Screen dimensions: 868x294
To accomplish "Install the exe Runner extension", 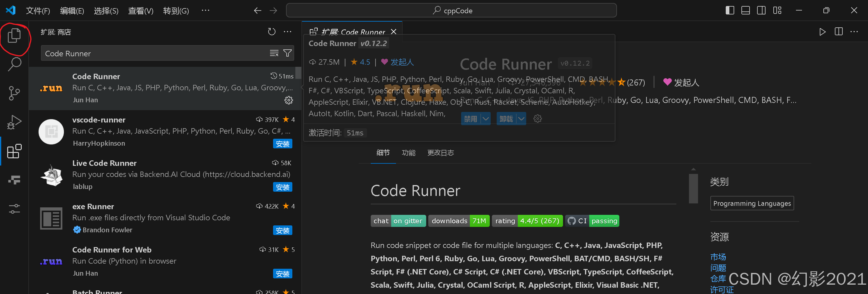I will [282, 231].
